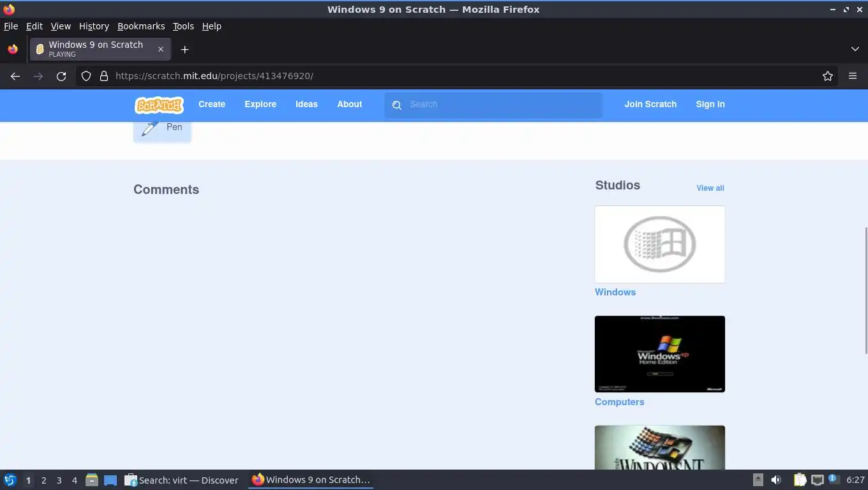Expand the list all tabs chevron
Image resolution: width=868 pixels, height=490 pixels.
coord(855,49)
